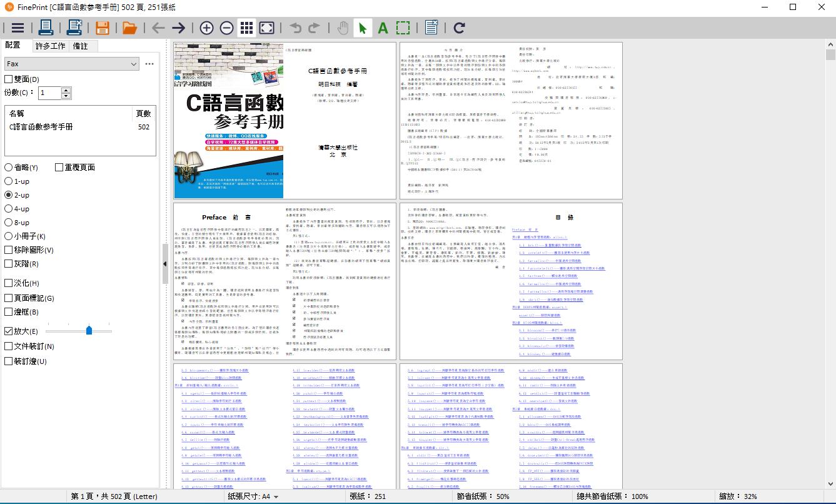The image size is (836, 504).
Task: Click 節省紙張: 50% status entry
Action: (483, 496)
